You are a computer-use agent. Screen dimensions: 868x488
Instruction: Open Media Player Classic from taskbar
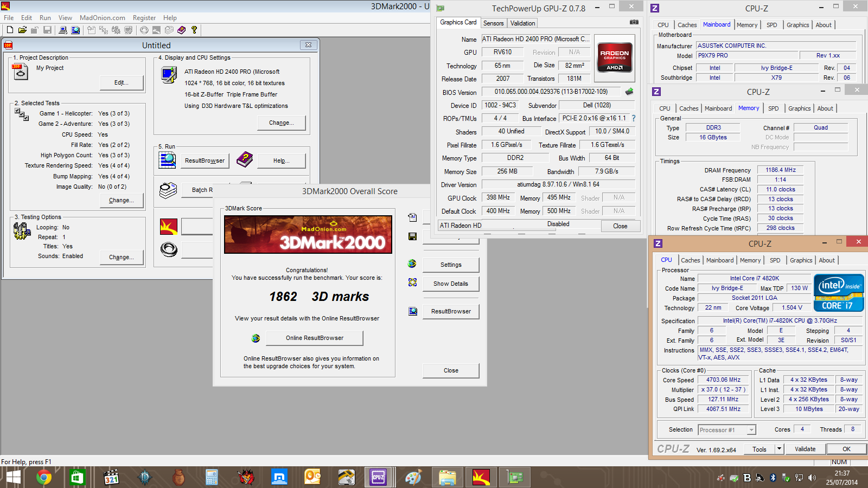pyautogui.click(x=111, y=477)
